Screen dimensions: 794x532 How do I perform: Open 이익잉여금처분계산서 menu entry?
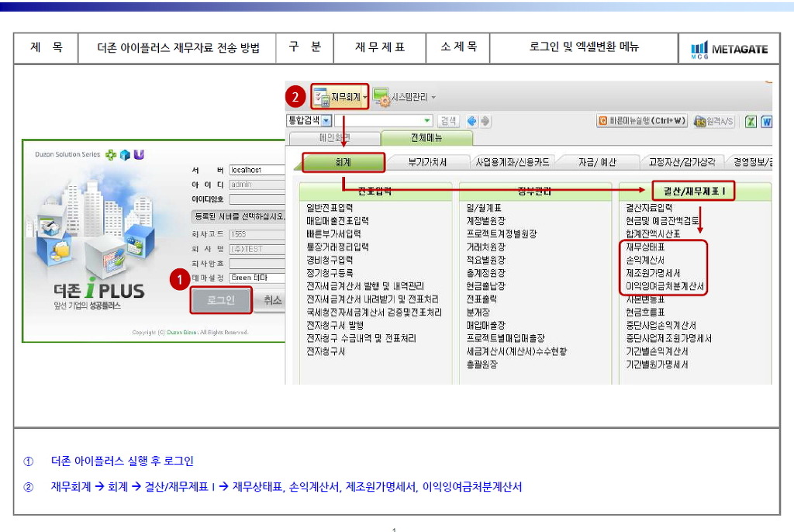pos(665,286)
